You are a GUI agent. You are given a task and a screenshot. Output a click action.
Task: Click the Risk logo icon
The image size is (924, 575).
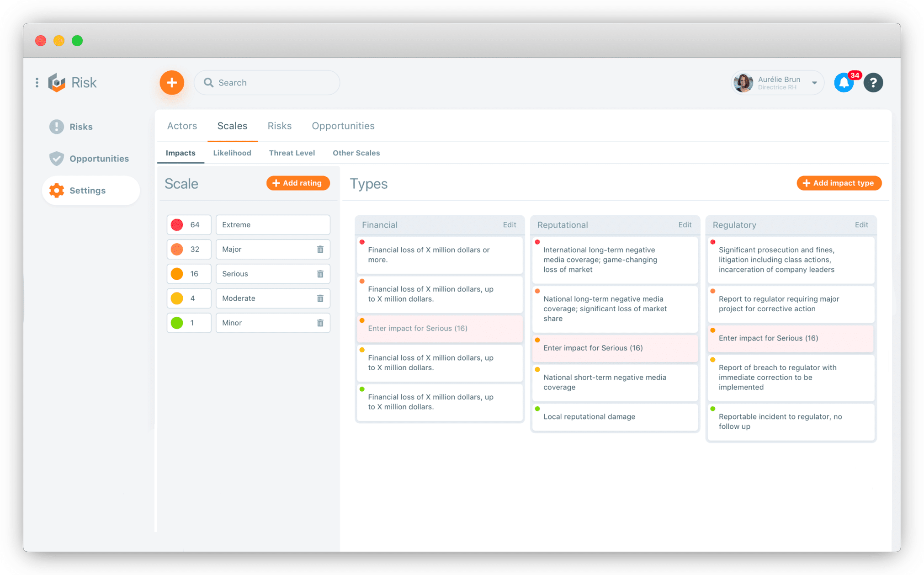pyautogui.click(x=57, y=83)
